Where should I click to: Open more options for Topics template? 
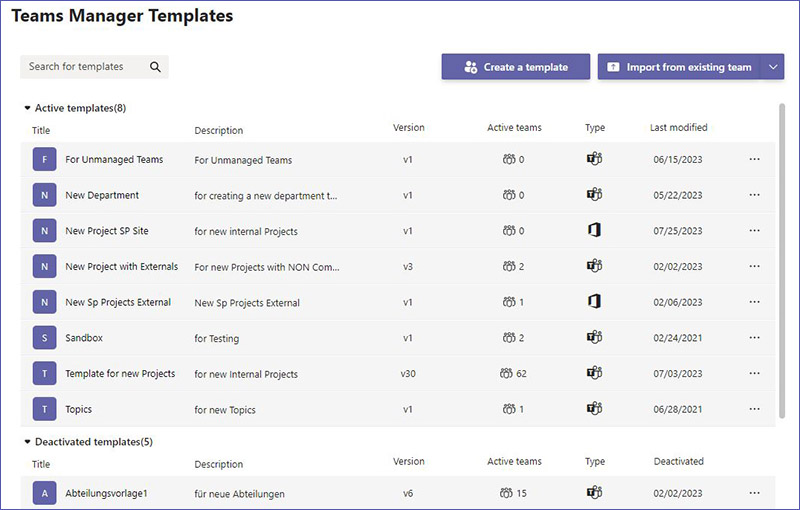755,409
